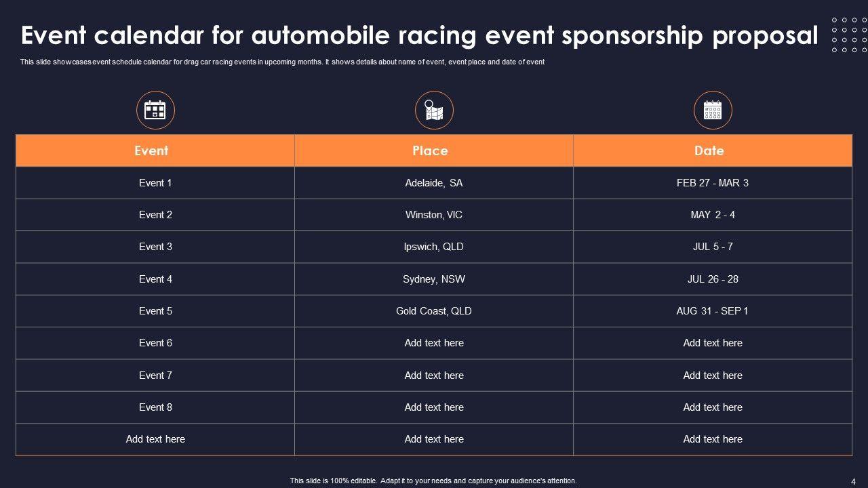Image resolution: width=868 pixels, height=488 pixels.
Task: Select the Sydney, NSW cell
Action: (x=434, y=279)
